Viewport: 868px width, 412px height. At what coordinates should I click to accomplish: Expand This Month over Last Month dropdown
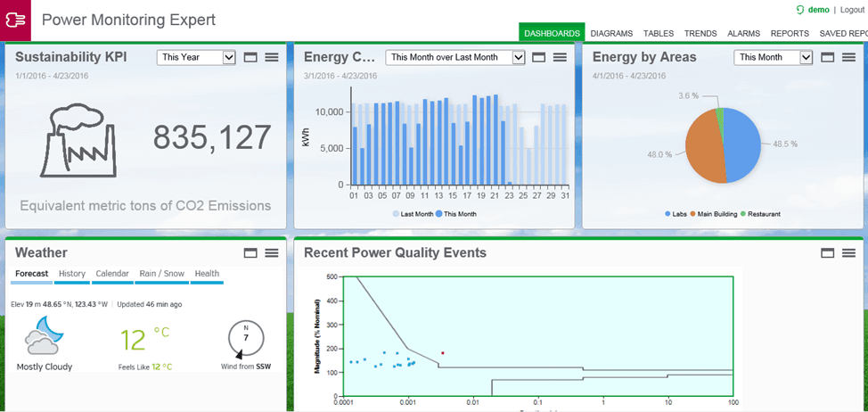(455, 57)
